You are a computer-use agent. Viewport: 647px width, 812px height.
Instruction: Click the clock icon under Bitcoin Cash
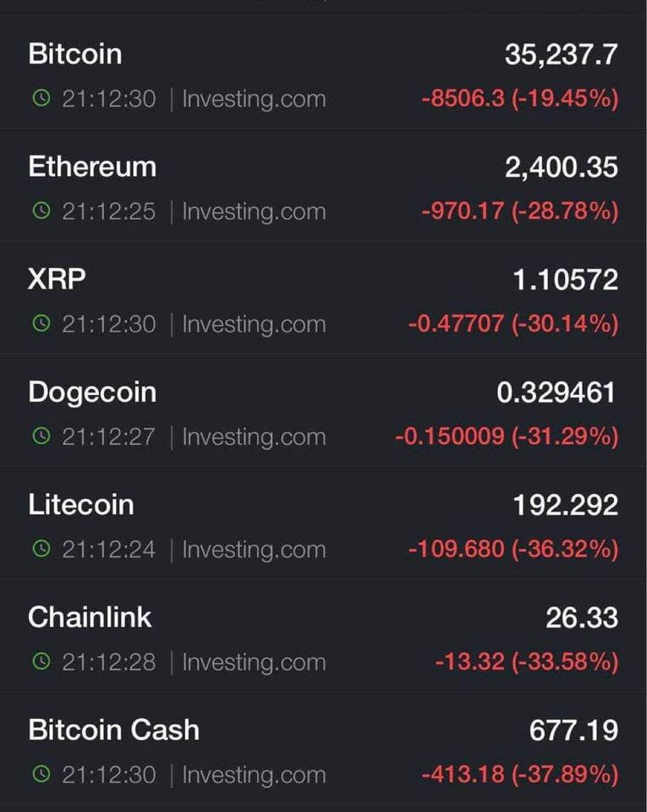pos(41,774)
